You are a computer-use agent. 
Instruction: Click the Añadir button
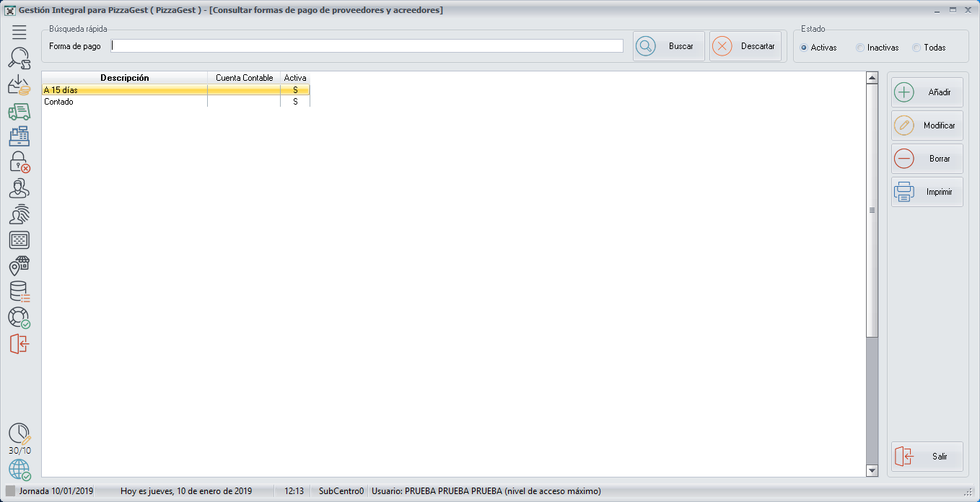927,92
